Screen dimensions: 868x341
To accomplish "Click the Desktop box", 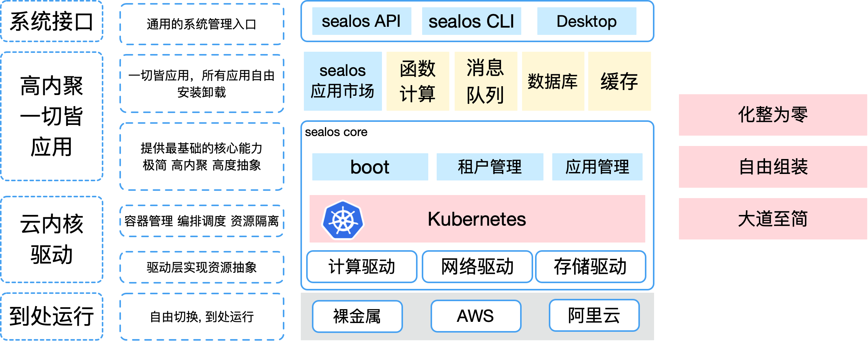I will (587, 21).
